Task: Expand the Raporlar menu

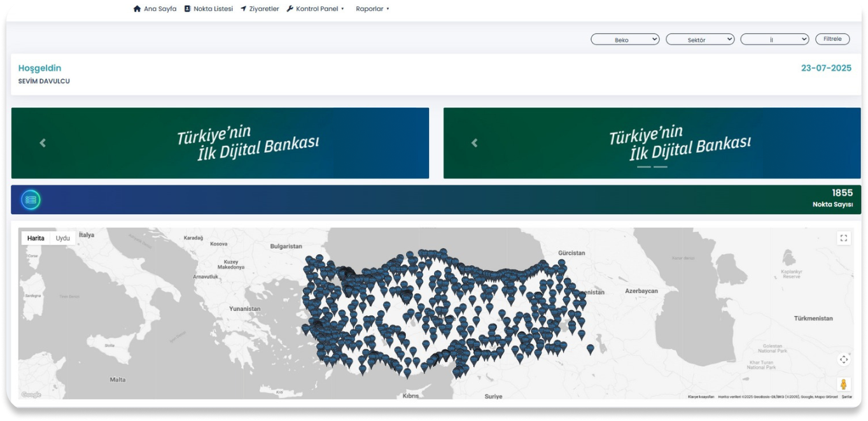Action: [x=372, y=9]
